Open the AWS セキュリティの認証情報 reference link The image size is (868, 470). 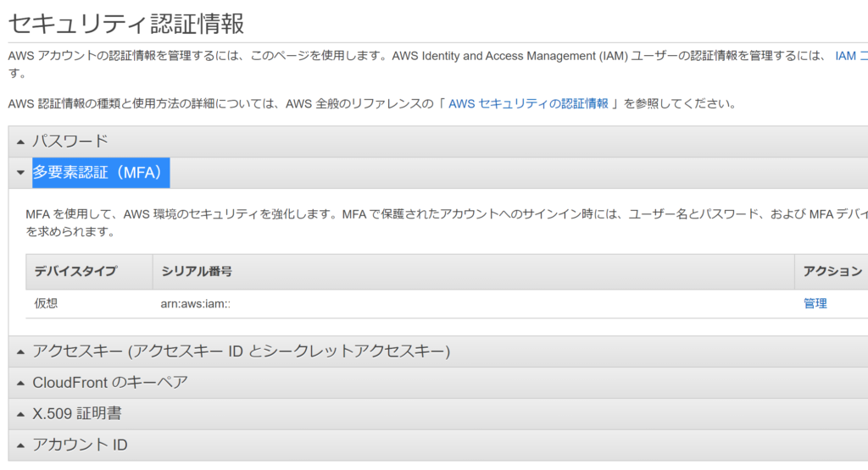pyautogui.click(x=528, y=103)
